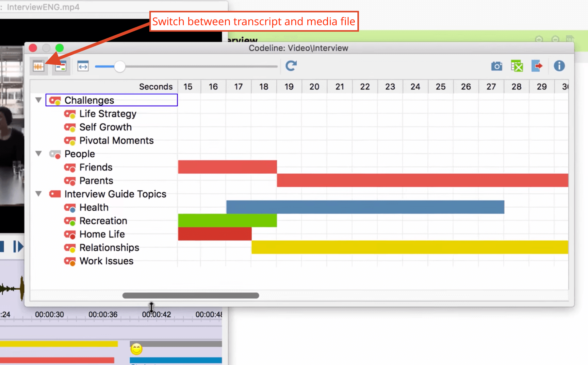Click the refresh icon in Codeline toolbar
Image resolution: width=588 pixels, height=365 pixels.
pyautogui.click(x=291, y=66)
